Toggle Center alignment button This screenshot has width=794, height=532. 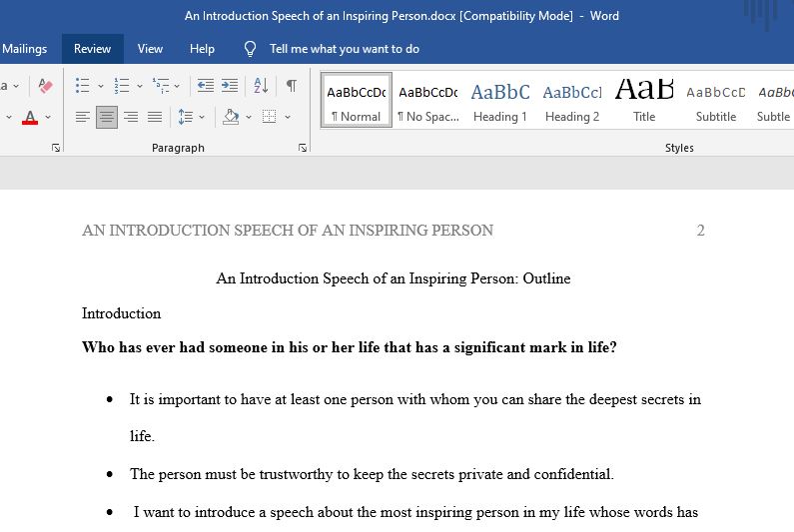106,118
